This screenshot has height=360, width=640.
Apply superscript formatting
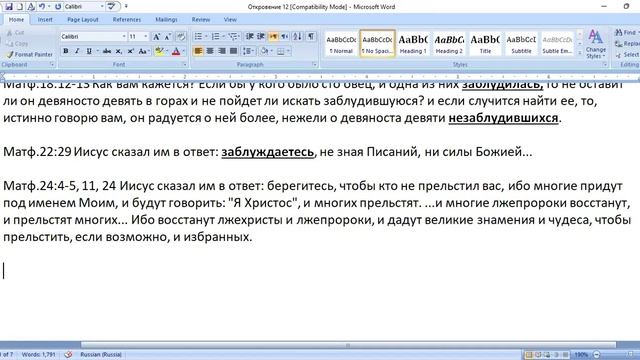point(130,51)
